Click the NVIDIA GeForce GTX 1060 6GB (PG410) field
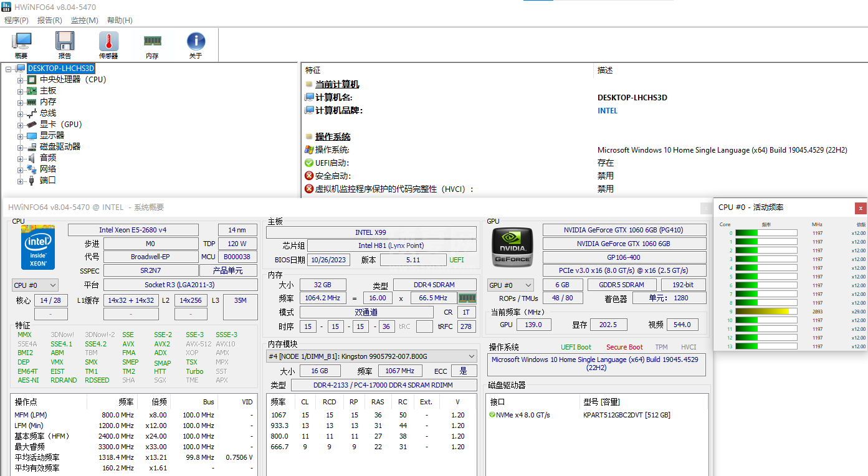Image resolution: width=868 pixels, height=476 pixels. pyautogui.click(x=624, y=230)
